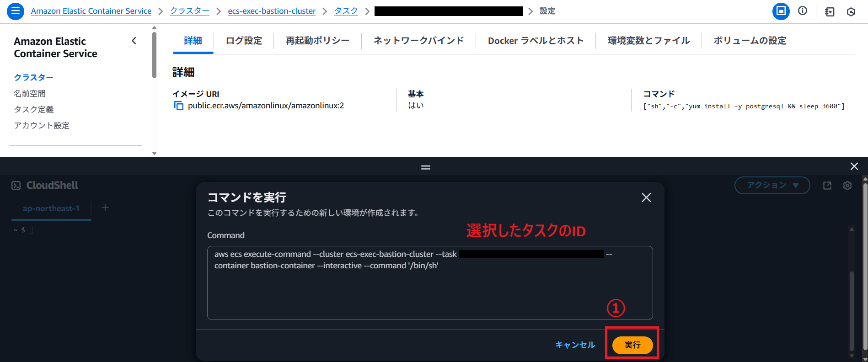Open ecs-exec-bastion-cluster breadcrumb link
Viewport: 868px width, 362px height.
pos(272,11)
